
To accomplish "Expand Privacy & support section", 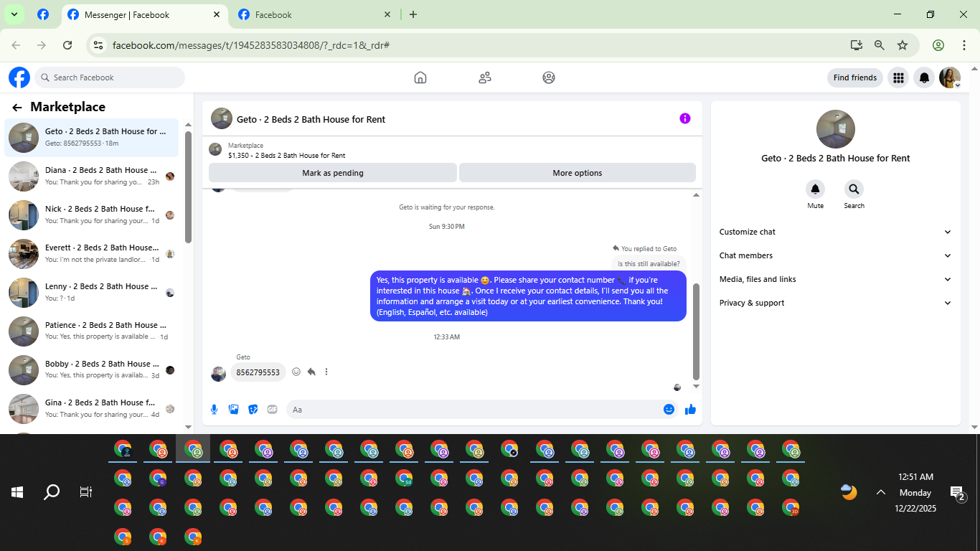I will click(x=835, y=303).
